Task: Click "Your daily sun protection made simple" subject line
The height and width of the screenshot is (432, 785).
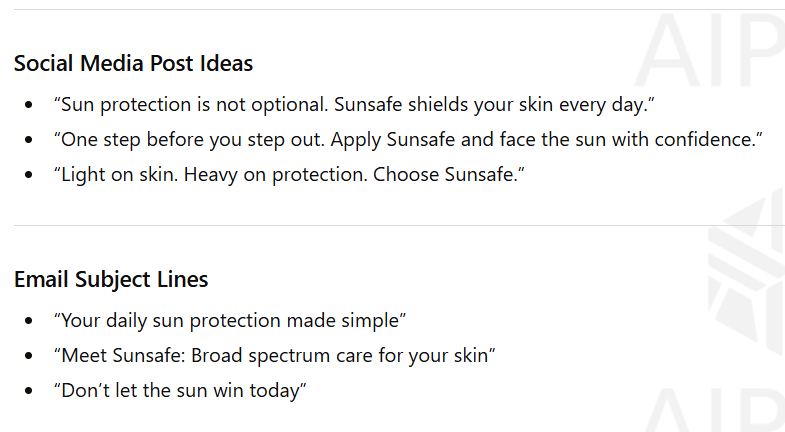Action: click(230, 320)
